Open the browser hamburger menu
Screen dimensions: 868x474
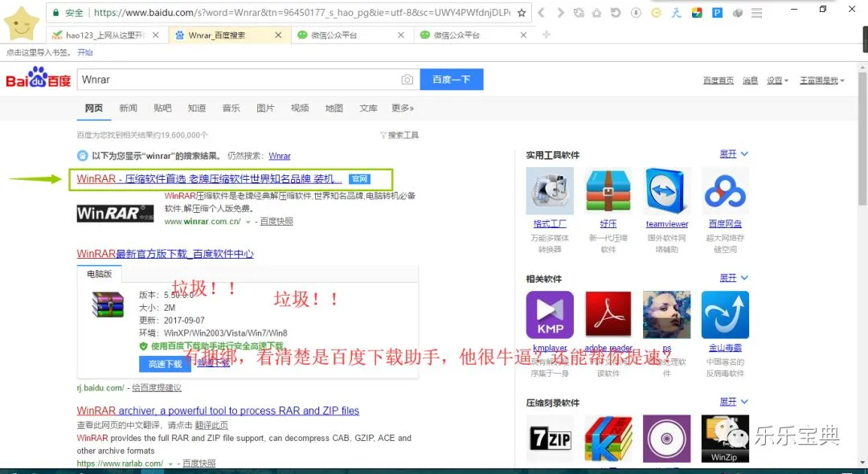pyautogui.click(x=757, y=12)
